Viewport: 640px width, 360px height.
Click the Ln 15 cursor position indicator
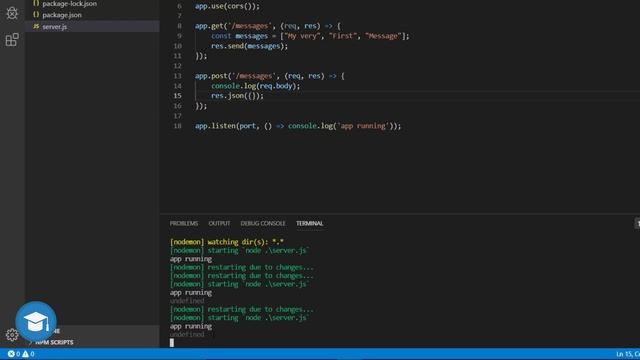pos(628,354)
